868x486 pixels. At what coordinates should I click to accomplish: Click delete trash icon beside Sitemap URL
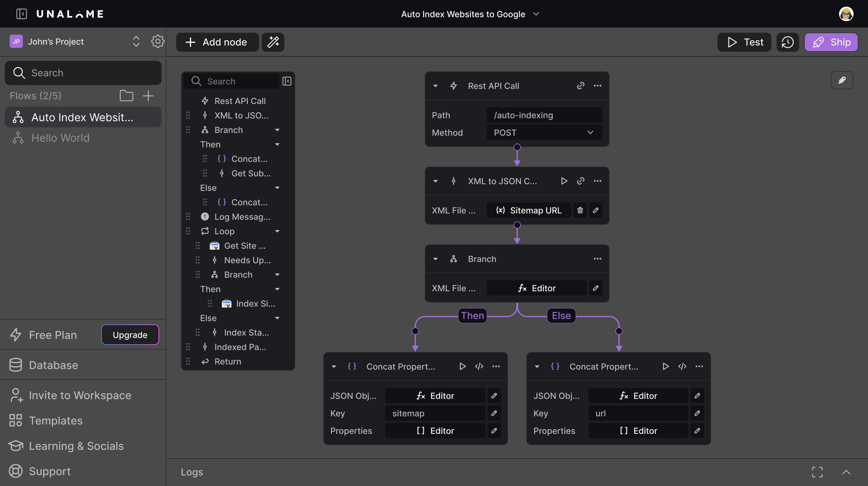point(580,210)
